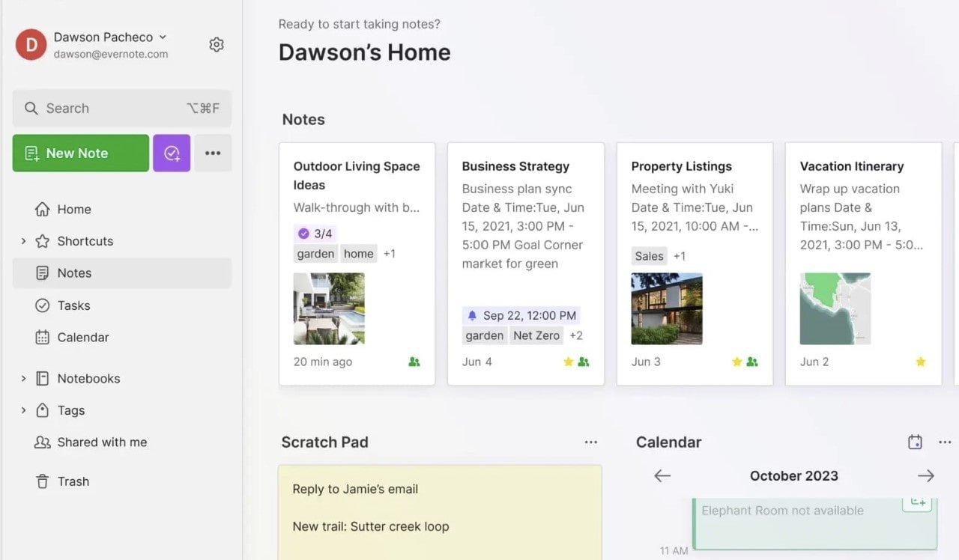Click the reminder bell on Business Strategy note
Image resolution: width=959 pixels, height=560 pixels.
(471, 315)
